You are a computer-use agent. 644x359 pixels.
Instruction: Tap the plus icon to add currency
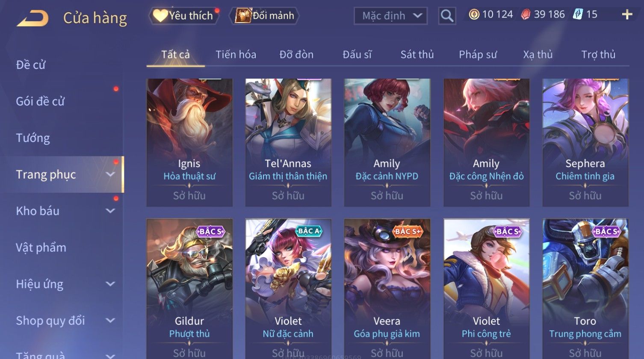[x=627, y=15]
